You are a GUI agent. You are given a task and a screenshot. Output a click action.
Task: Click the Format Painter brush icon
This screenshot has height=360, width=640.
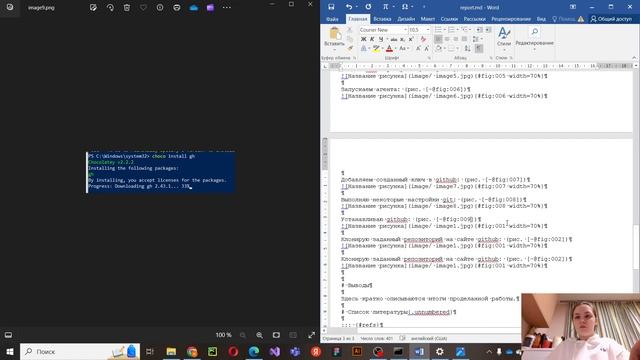[350, 48]
